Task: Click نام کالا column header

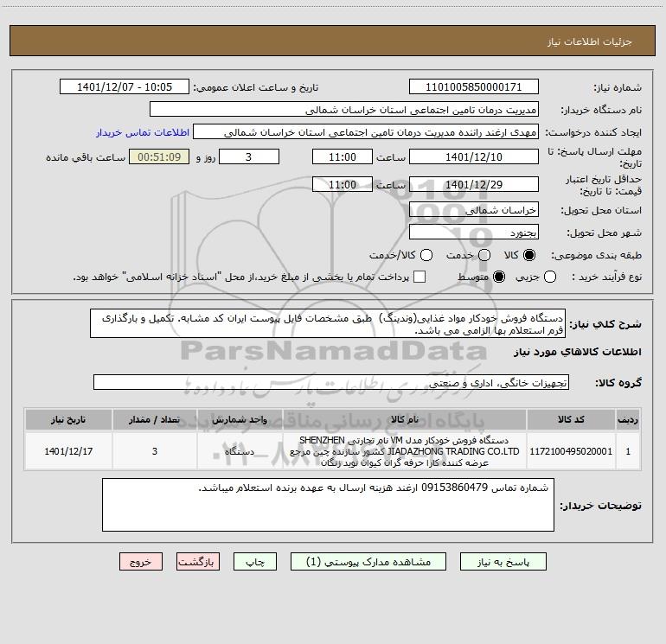Action: 405,419
